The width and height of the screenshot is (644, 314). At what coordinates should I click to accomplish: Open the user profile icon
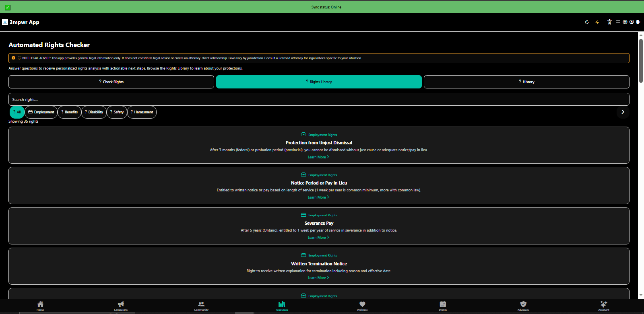(x=632, y=22)
